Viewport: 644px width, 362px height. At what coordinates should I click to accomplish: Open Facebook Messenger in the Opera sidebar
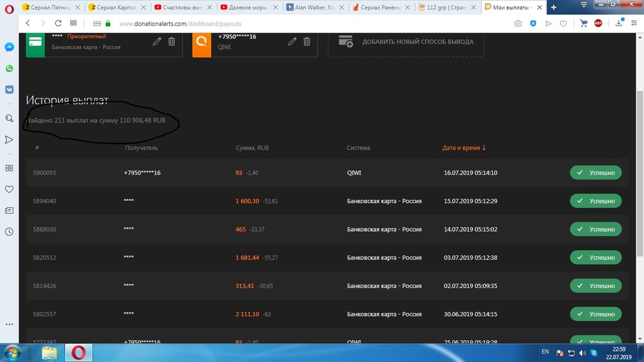[10, 47]
